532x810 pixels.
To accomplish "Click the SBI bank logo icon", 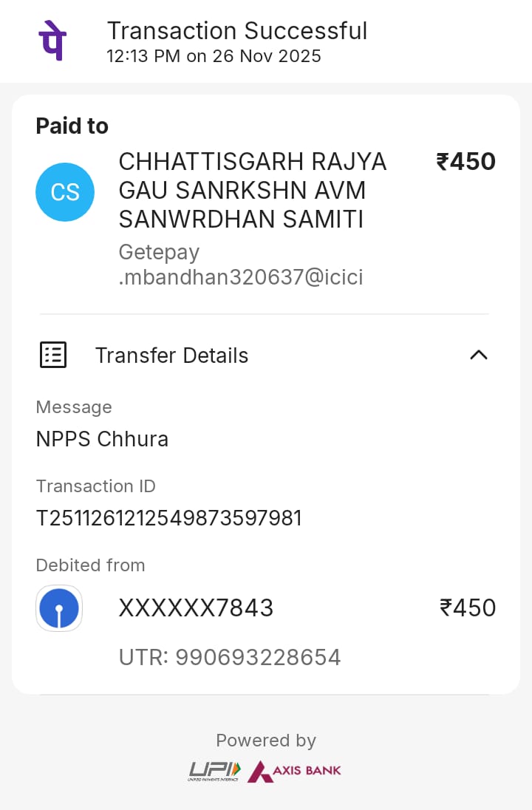I will pyautogui.click(x=59, y=608).
